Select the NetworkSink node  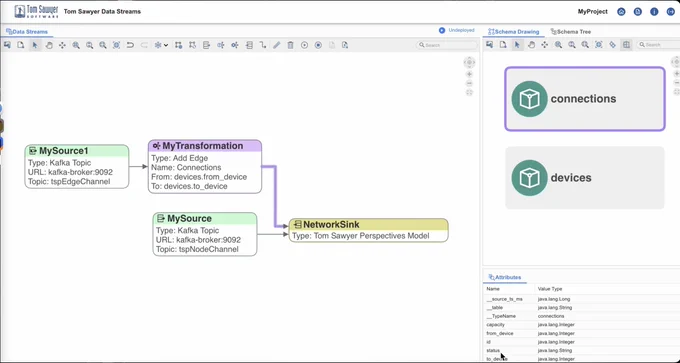point(369,230)
